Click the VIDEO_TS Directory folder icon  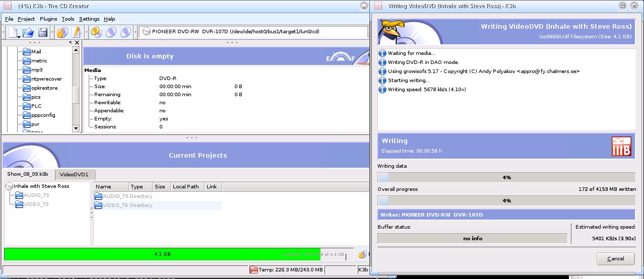point(99,205)
